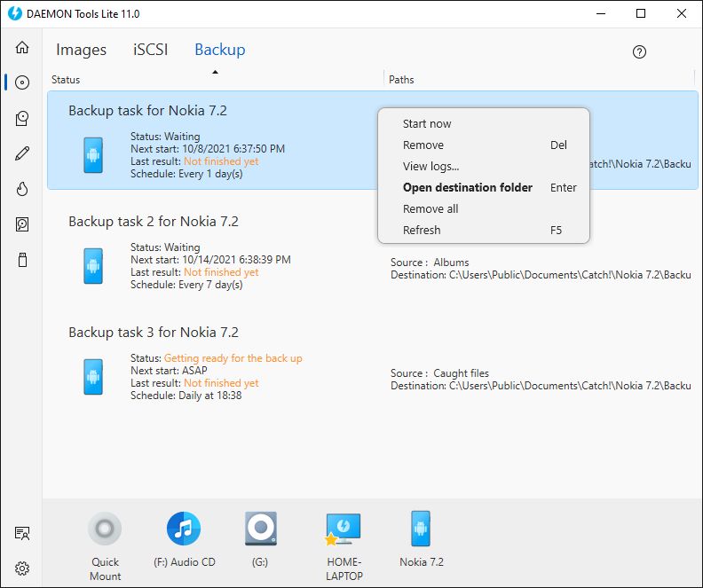Click Backup task for Nokia 7.2 title
Image resolution: width=703 pixels, height=588 pixels.
[147, 110]
